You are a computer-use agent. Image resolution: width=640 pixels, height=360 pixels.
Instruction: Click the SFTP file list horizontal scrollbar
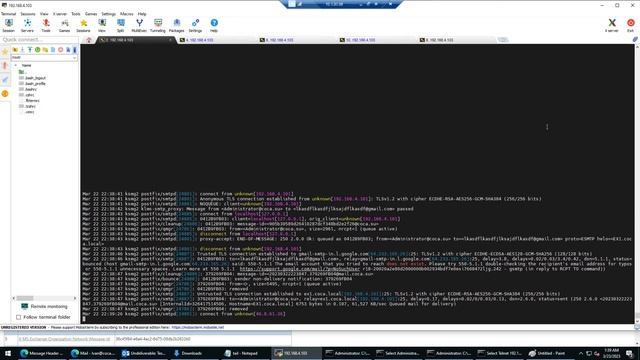(x=44, y=298)
